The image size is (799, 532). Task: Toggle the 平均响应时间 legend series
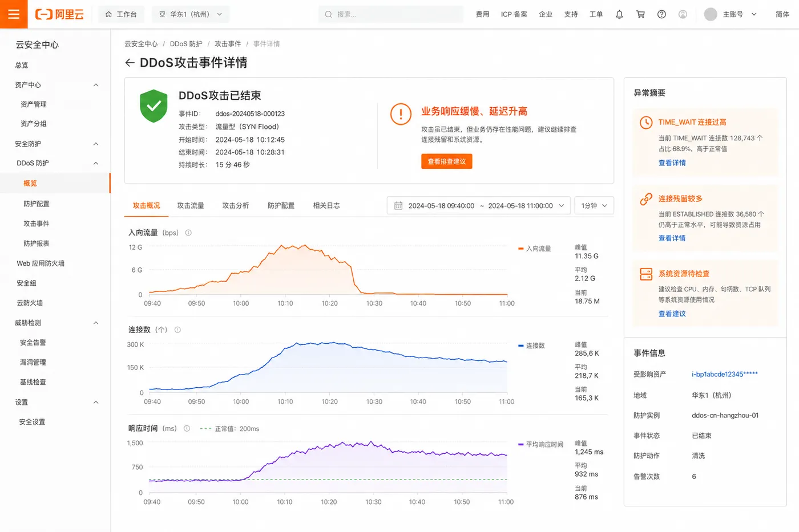540,444
